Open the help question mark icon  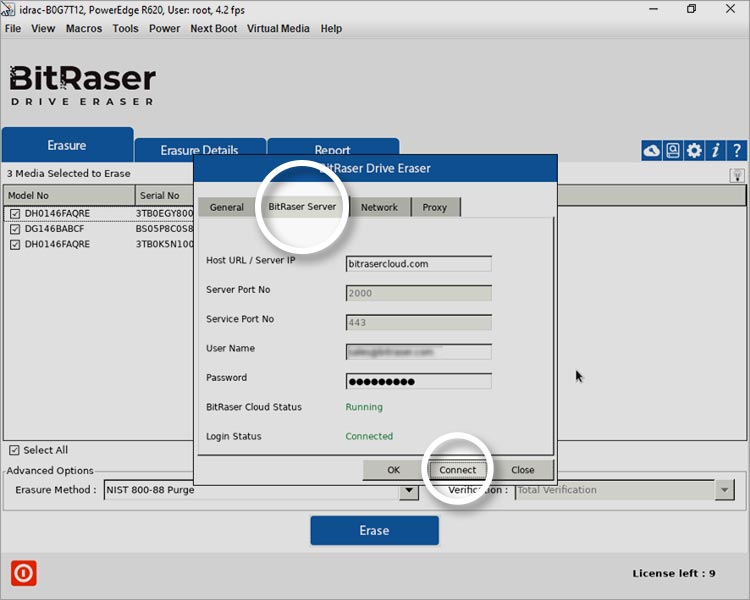737,151
